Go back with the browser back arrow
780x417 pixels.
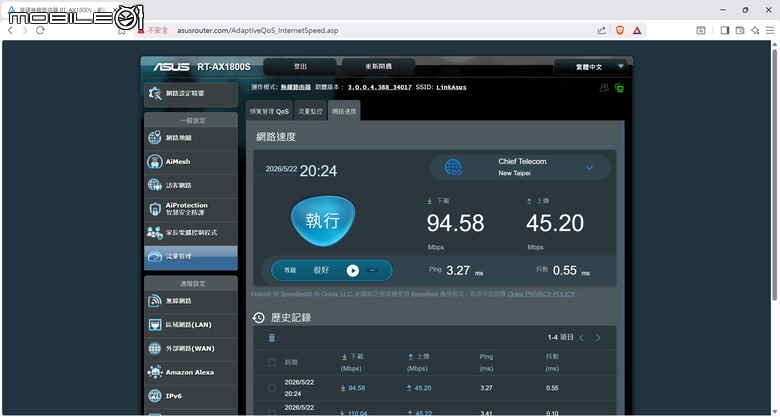click(10, 30)
